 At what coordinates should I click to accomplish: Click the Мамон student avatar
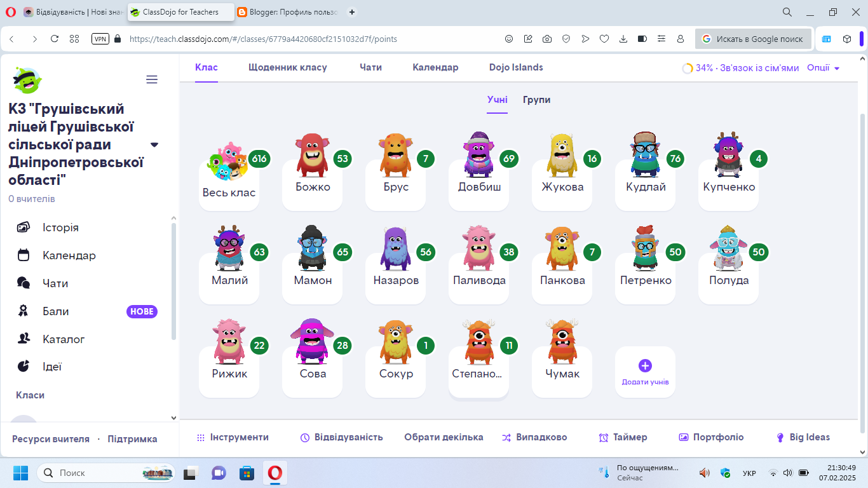(313, 248)
